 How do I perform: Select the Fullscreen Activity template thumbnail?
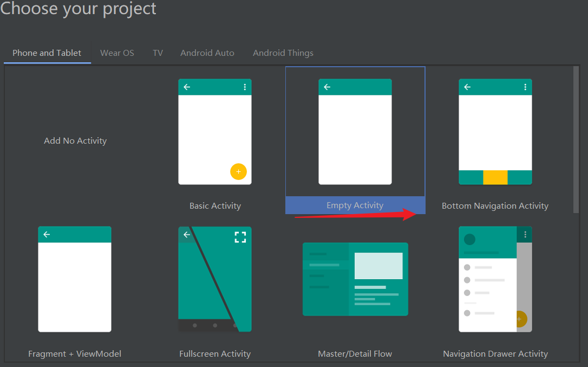click(215, 279)
